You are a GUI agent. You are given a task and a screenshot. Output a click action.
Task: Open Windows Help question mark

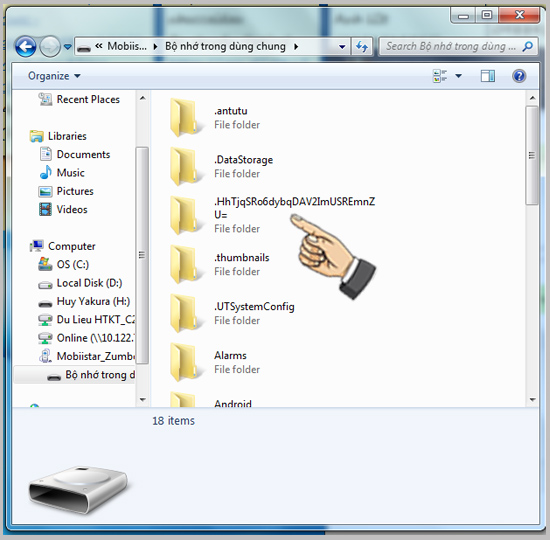point(519,76)
